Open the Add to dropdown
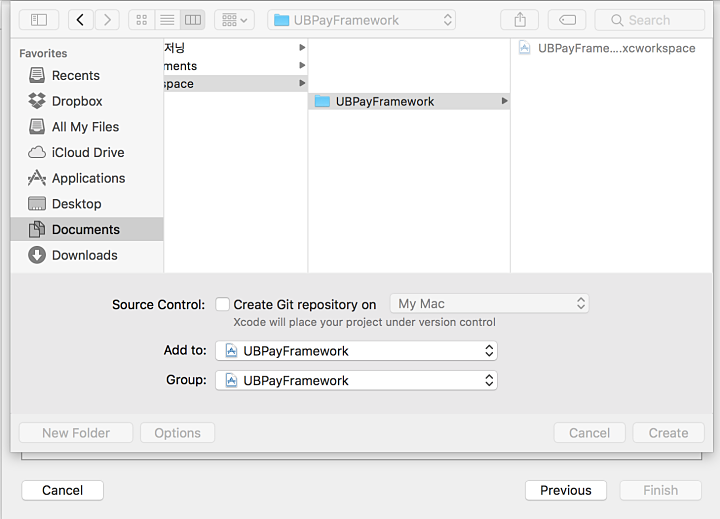This screenshot has width=720, height=519. coord(356,351)
